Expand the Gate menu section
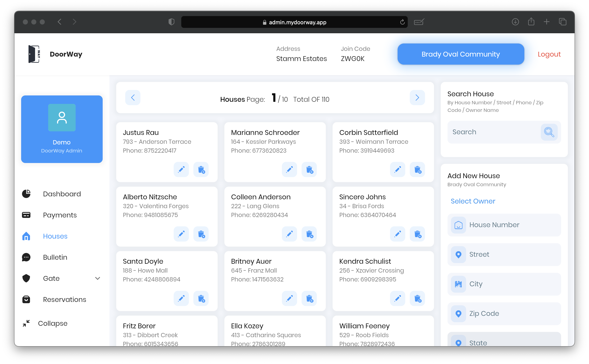The height and width of the screenshot is (364, 589). pos(97,278)
